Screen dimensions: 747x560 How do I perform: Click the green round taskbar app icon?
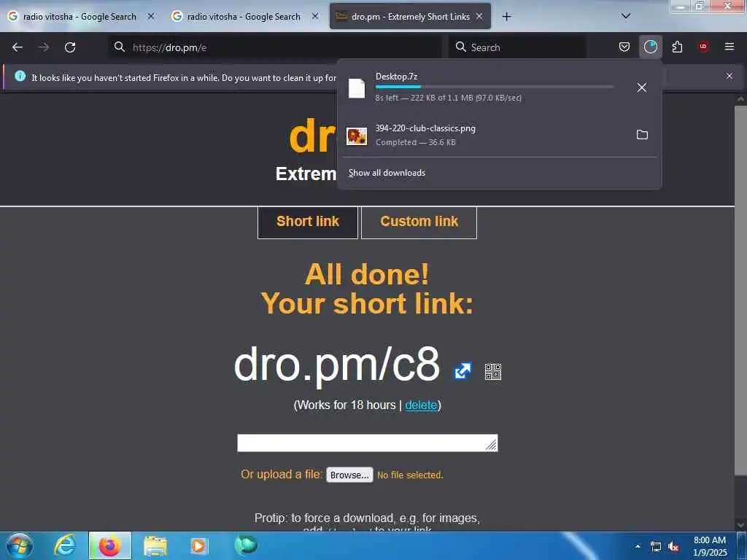(x=245, y=545)
